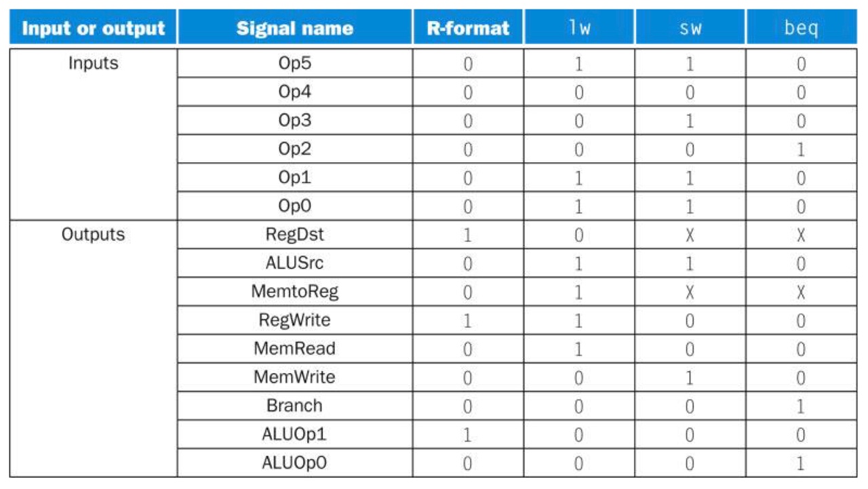Click the Op2 signal name cell
Screen dimensions: 868x489
pos(294,149)
